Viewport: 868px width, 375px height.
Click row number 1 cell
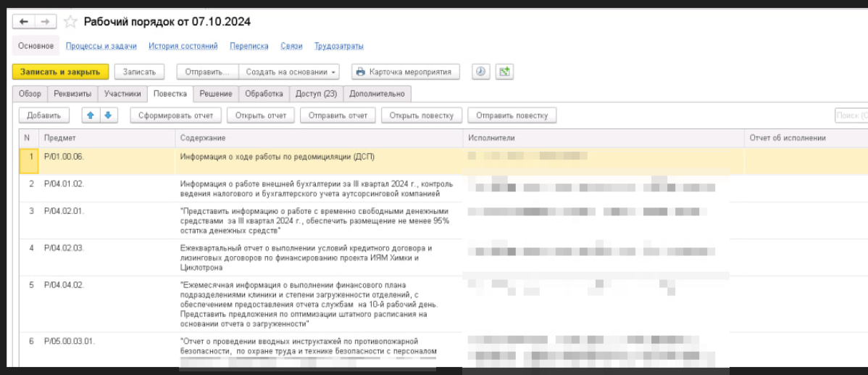29,160
